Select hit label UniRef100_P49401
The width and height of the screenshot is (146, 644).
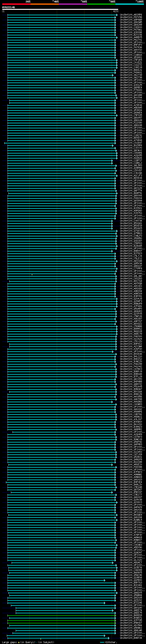click(131, 72)
